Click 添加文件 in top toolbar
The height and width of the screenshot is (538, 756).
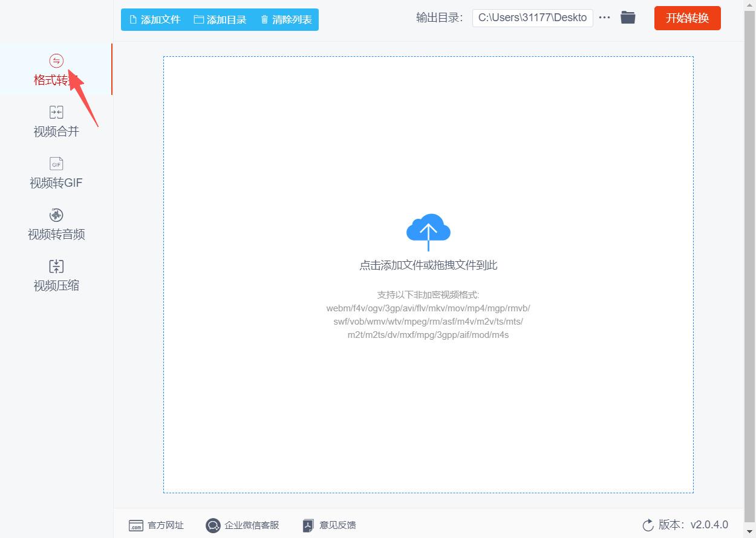(155, 19)
